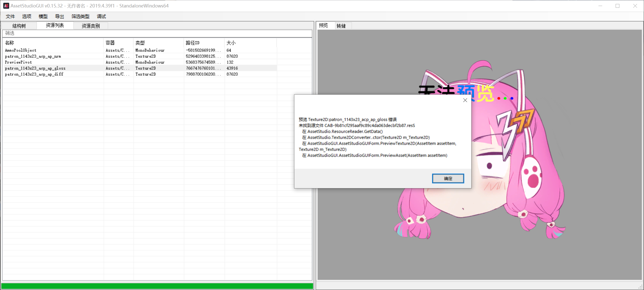Switch to the 结构树 tab
The height and width of the screenshot is (290, 644).
point(19,26)
